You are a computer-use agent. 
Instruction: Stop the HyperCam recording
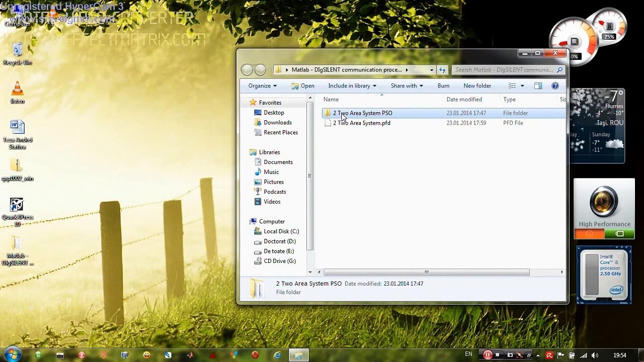[x=498, y=355]
